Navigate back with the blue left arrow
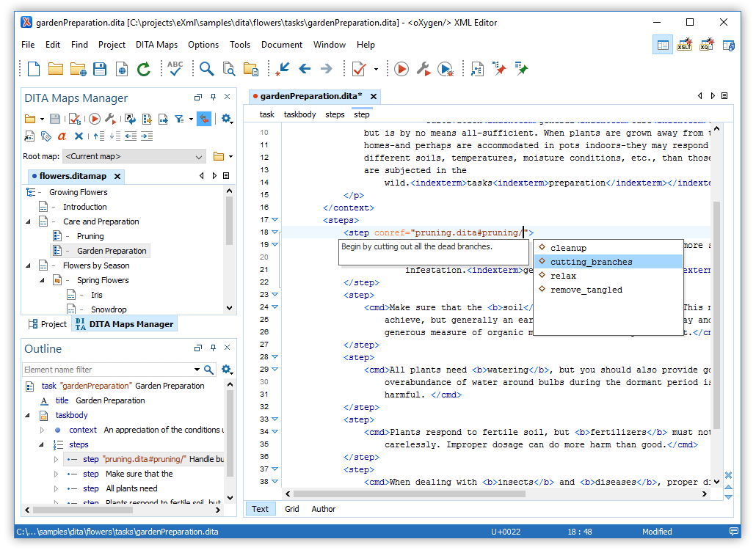This screenshot has width=756, height=550. click(x=305, y=69)
